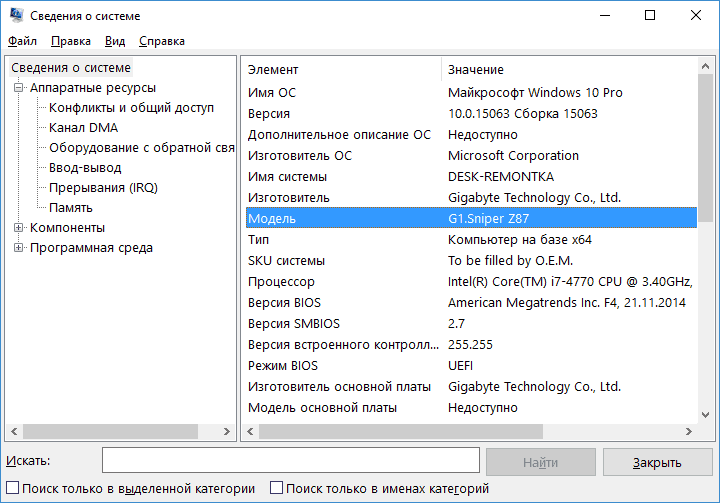The image size is (720, 503).
Task: Select Модель основной платы row
Action: (x=471, y=407)
